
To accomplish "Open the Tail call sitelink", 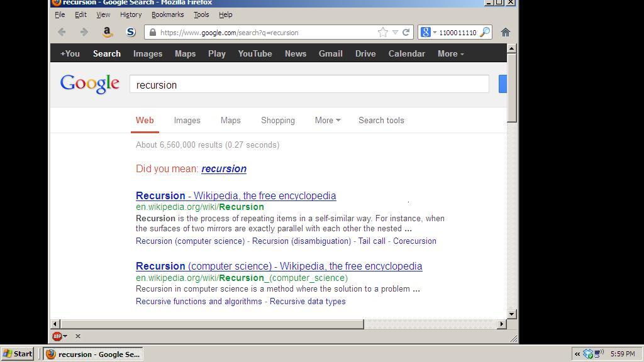I will [x=372, y=241].
